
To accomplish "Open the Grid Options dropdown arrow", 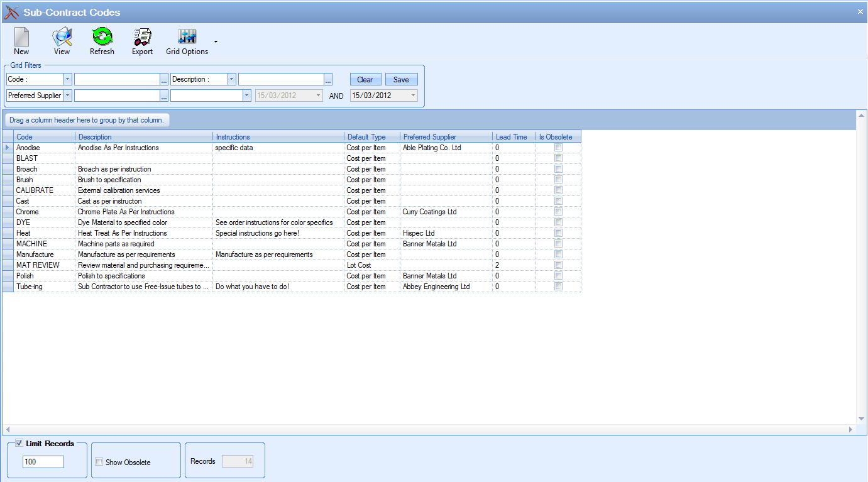I will click(x=216, y=42).
